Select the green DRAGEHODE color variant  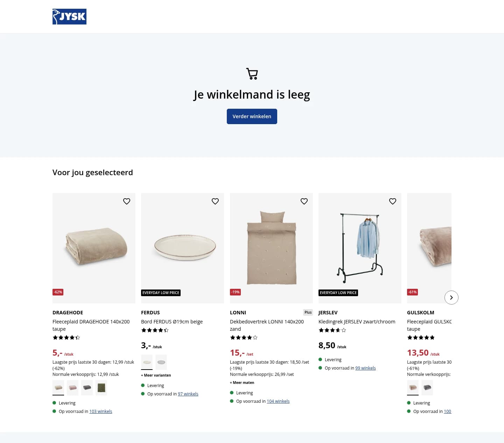click(x=101, y=387)
